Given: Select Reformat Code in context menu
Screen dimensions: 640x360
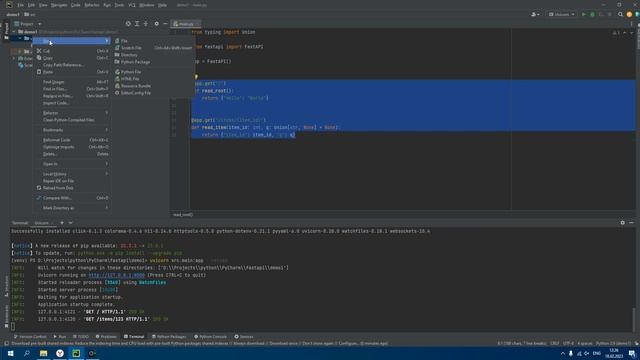Looking at the screenshot, I should click(72, 140).
